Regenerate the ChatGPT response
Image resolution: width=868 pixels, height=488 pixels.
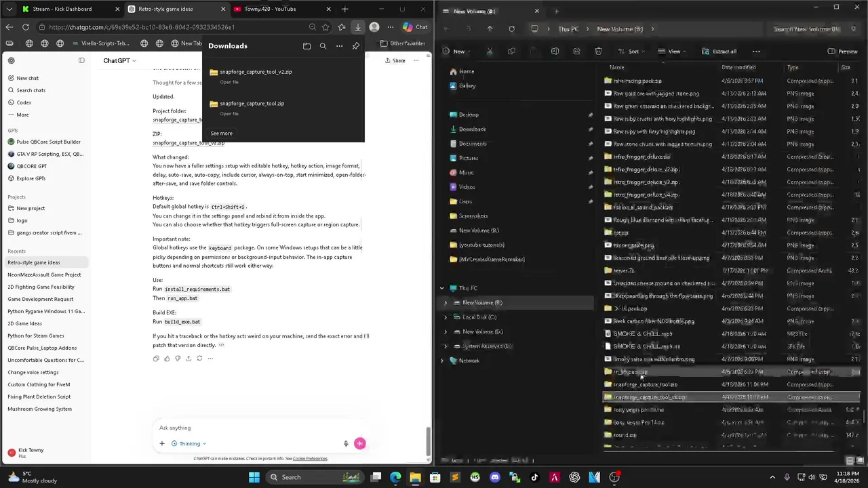tap(199, 359)
